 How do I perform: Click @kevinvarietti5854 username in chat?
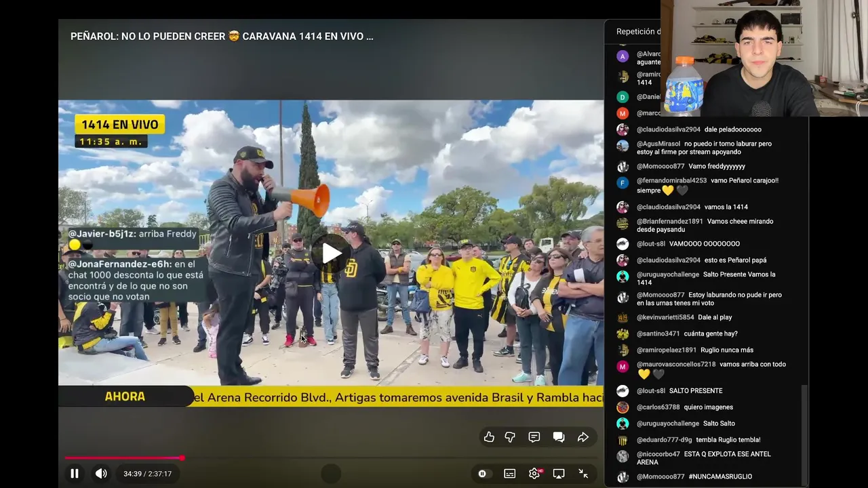click(x=665, y=317)
